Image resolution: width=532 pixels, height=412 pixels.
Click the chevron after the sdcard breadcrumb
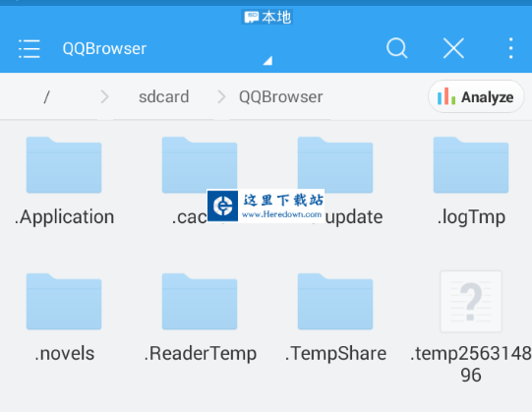pos(221,97)
